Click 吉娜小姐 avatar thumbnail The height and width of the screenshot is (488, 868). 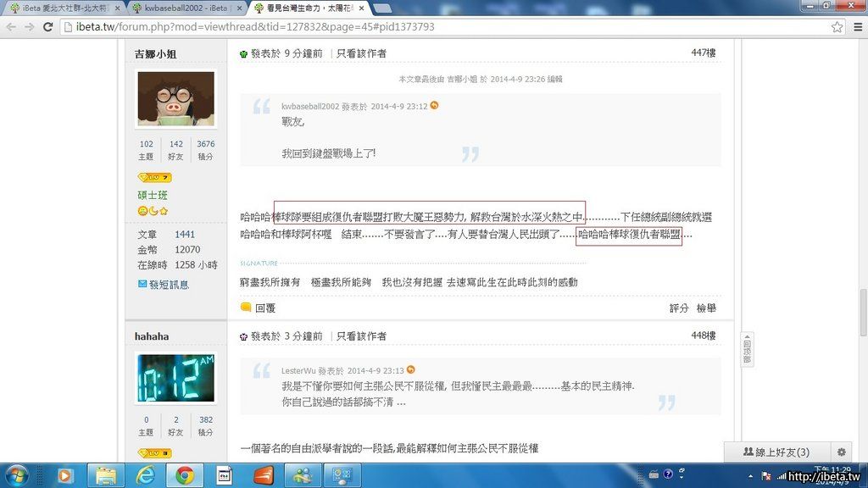pyautogui.click(x=175, y=98)
